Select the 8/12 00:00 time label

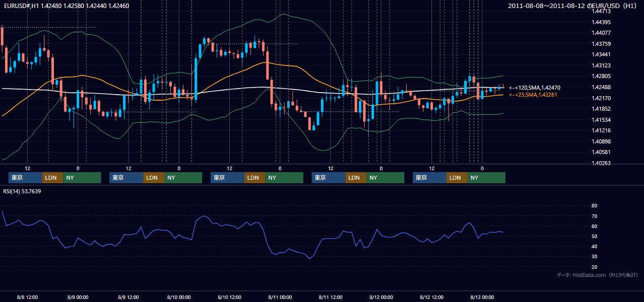pyautogui.click(x=381, y=297)
